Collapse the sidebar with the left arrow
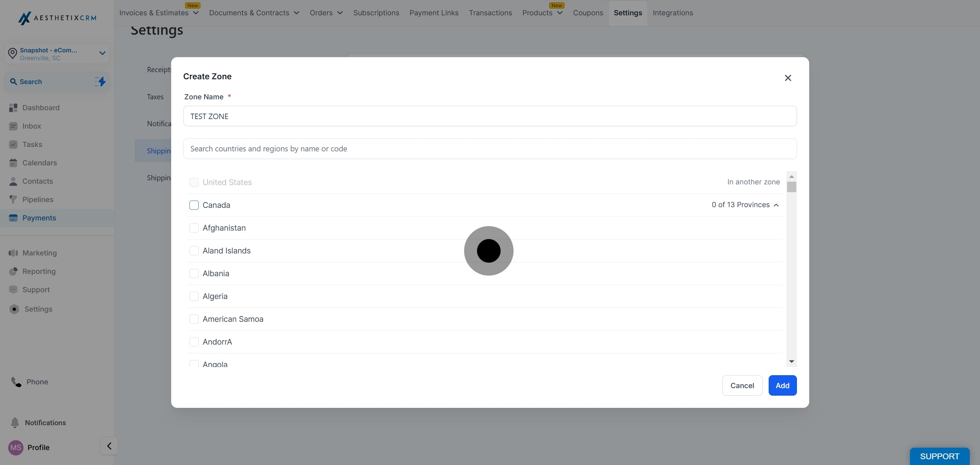 109,446
